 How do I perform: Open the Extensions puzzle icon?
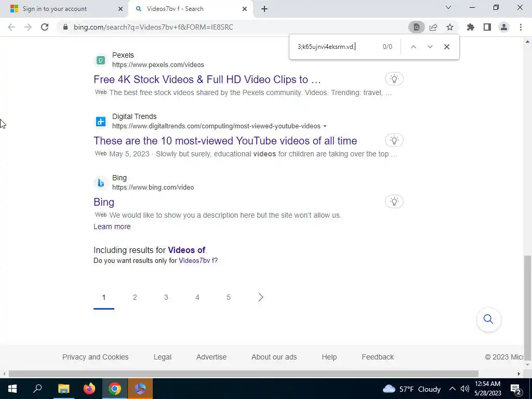[471, 27]
